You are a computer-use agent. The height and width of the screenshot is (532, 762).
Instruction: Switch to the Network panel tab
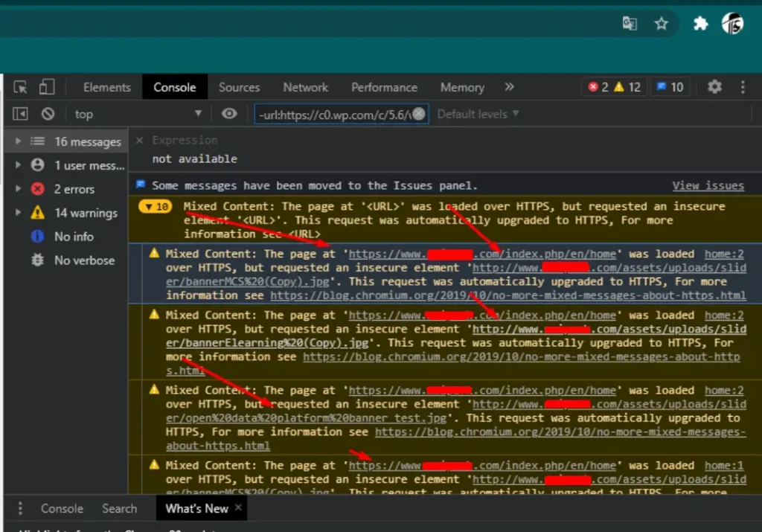[305, 87]
